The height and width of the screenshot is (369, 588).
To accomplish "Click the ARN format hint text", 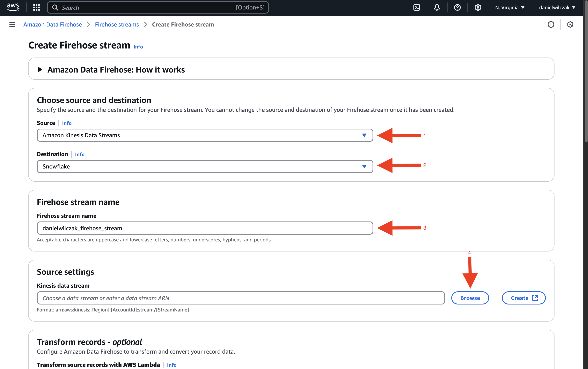I will (x=113, y=310).
